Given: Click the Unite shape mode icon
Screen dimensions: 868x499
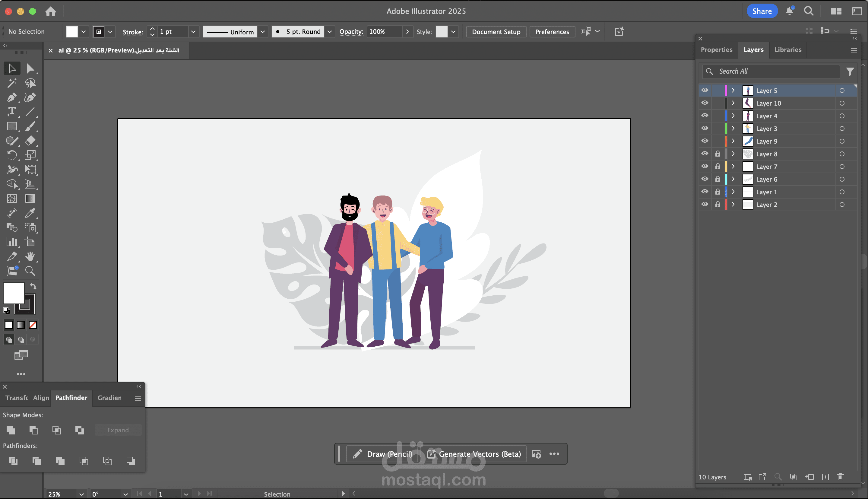Looking at the screenshot, I should pos(11,430).
